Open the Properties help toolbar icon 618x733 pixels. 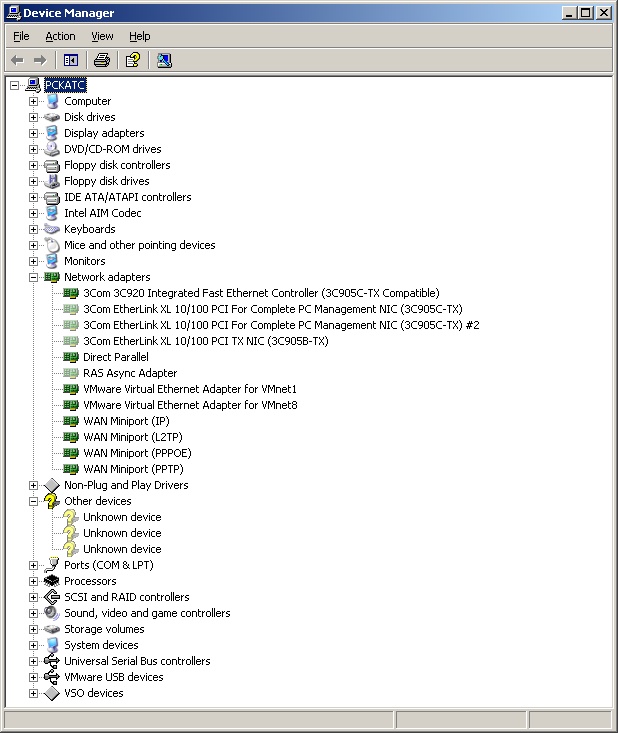(x=133, y=60)
